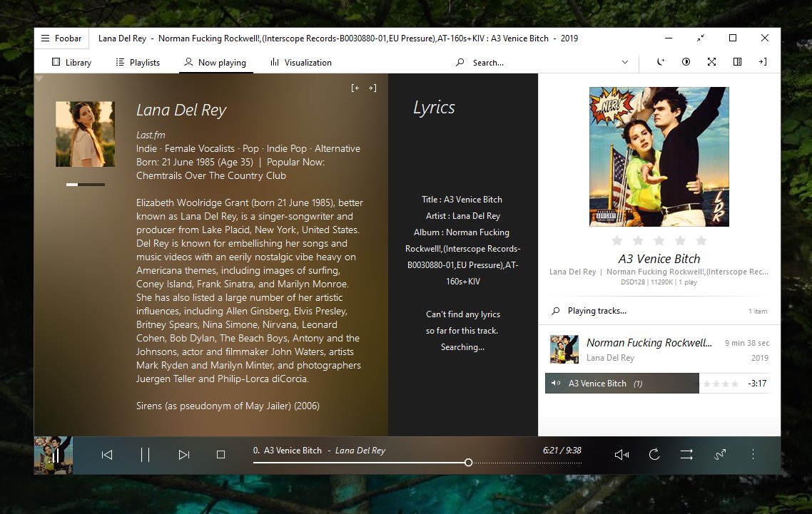The width and height of the screenshot is (812, 514).
Task: Pause playback
Action: pos(145,455)
